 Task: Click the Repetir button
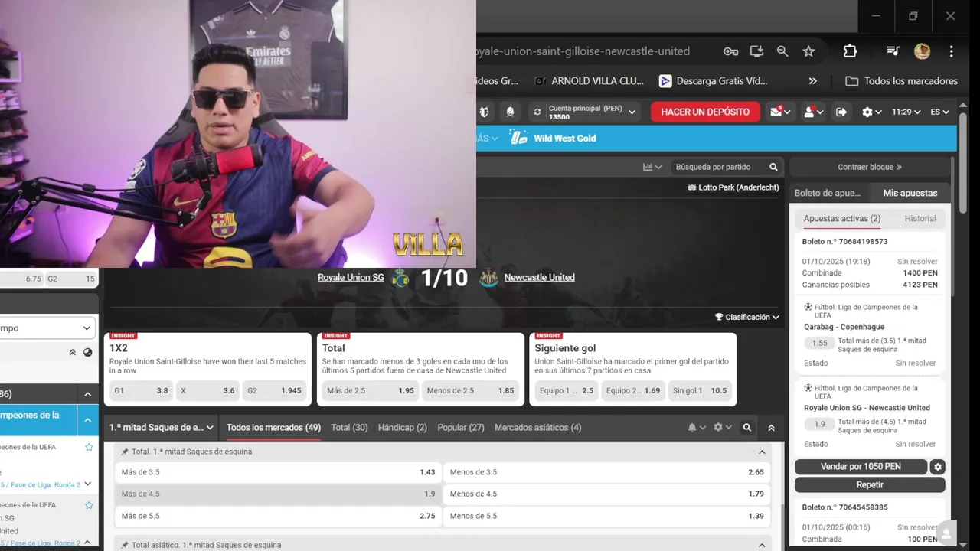click(870, 484)
